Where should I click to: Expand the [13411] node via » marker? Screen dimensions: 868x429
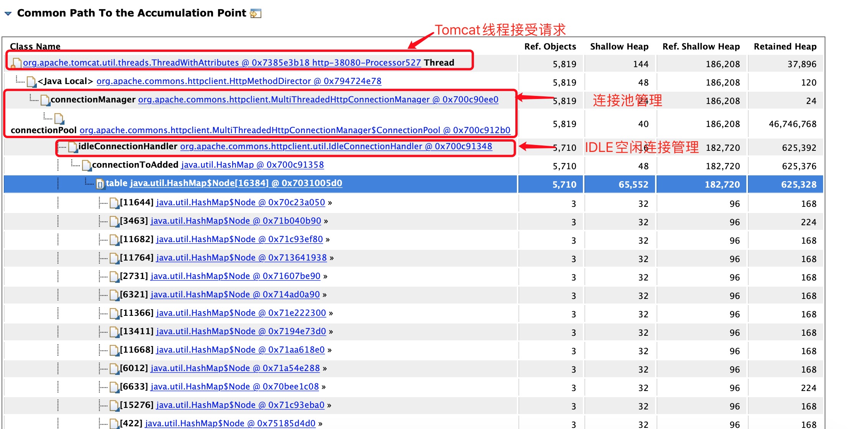click(x=331, y=332)
